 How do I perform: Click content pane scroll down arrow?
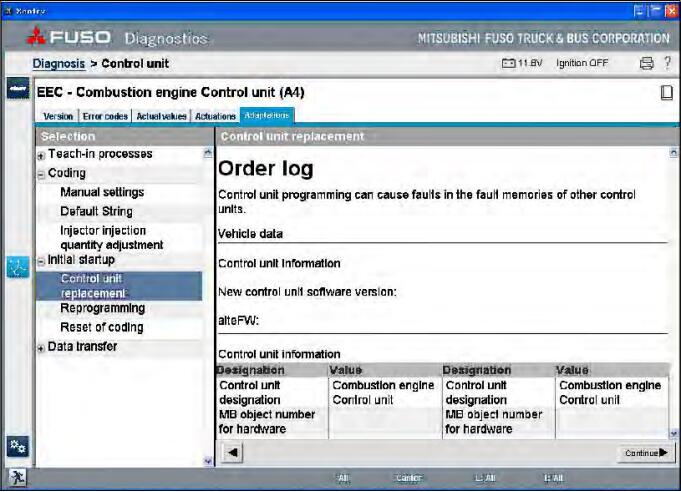click(x=673, y=433)
